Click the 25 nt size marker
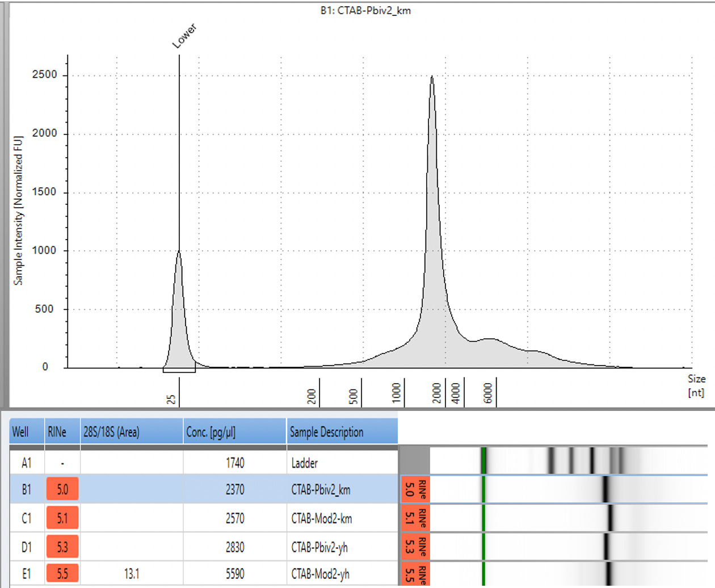 tap(171, 399)
